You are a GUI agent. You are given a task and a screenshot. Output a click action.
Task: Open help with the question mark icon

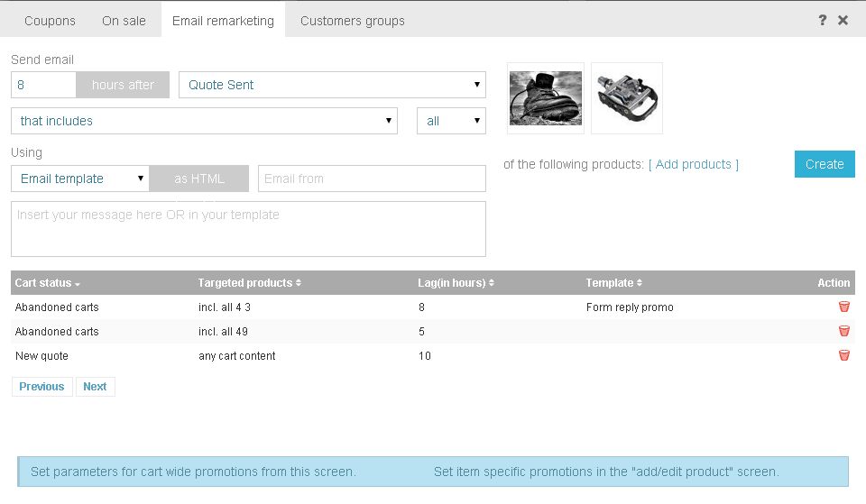822,20
